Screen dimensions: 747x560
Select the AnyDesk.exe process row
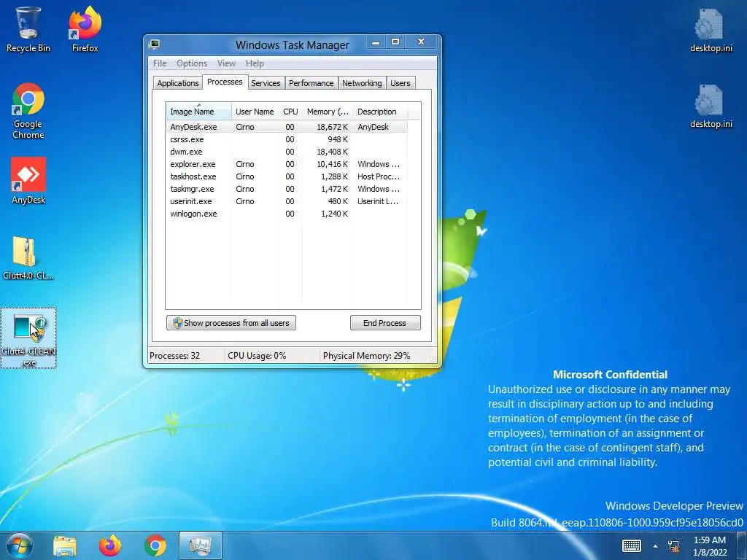coord(286,127)
